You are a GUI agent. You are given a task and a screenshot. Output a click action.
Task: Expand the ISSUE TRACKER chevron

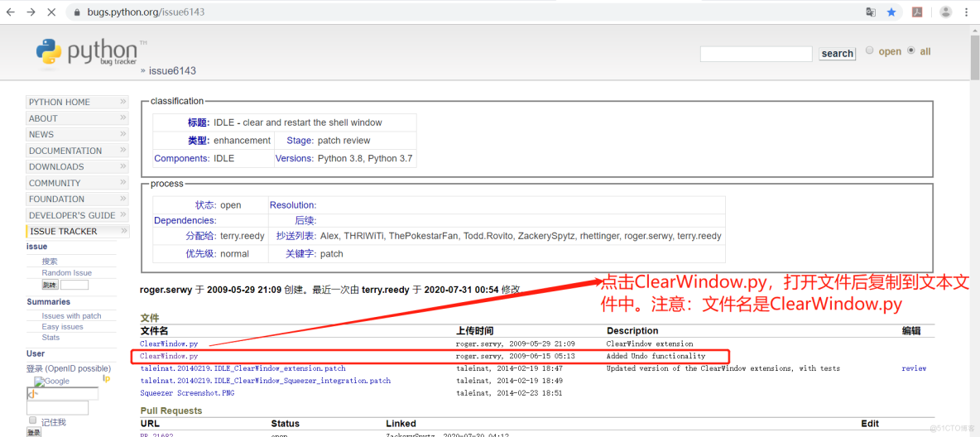pyautogui.click(x=123, y=231)
